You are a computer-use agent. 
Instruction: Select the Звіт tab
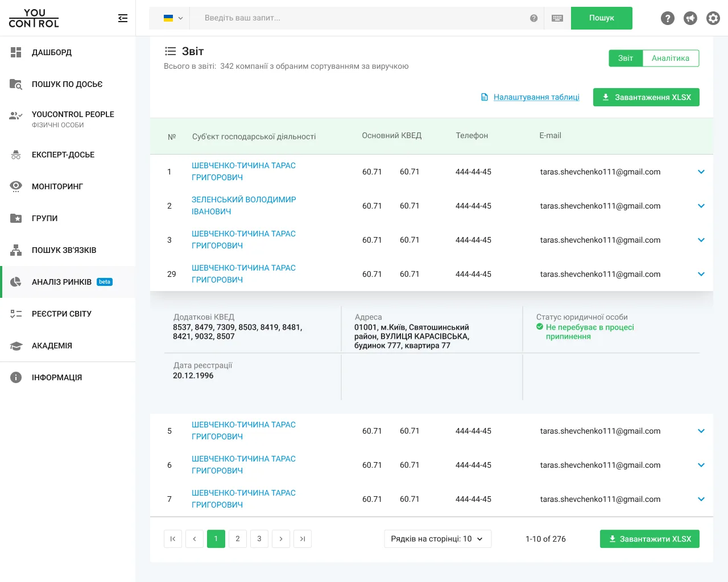click(x=626, y=58)
